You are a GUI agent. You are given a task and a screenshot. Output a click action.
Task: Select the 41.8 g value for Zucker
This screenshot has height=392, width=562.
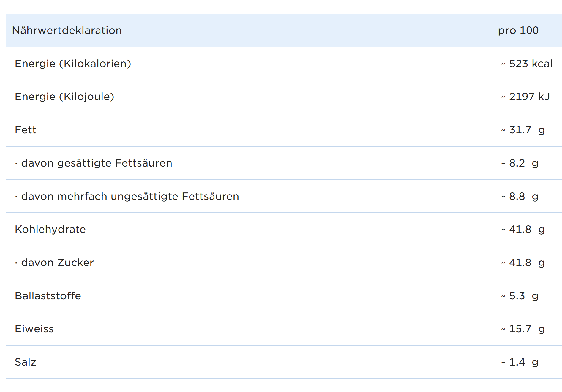pyautogui.click(x=523, y=263)
